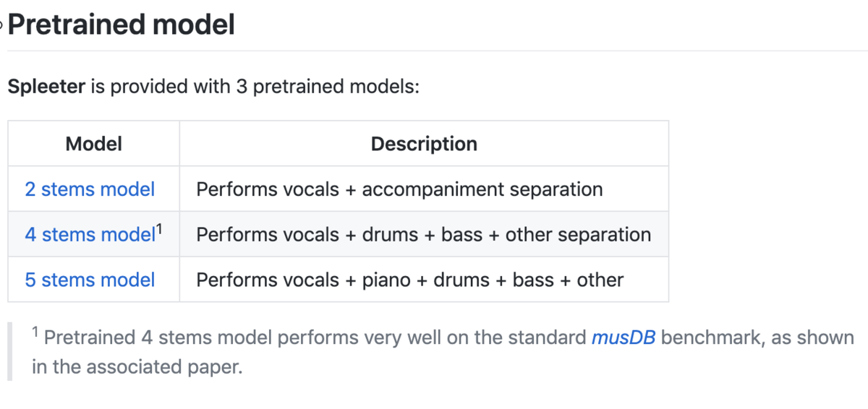Click the superscript 1 after 4 stems model
This screenshot has width=868, height=409.
(160, 229)
